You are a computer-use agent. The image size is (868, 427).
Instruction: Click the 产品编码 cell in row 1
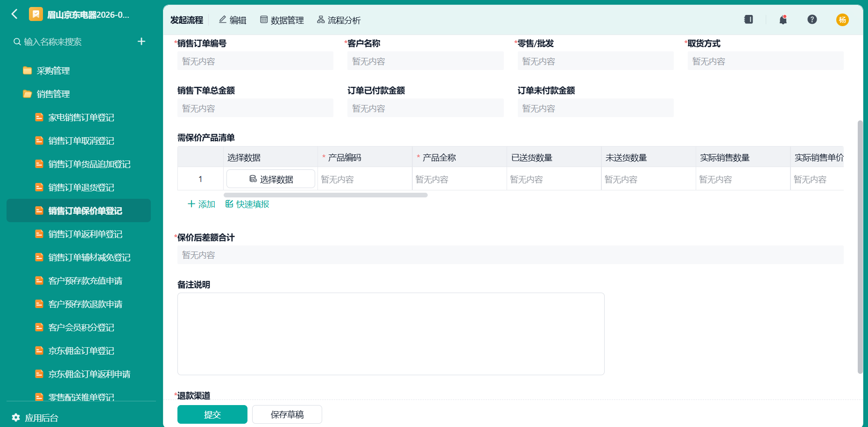pyautogui.click(x=365, y=179)
